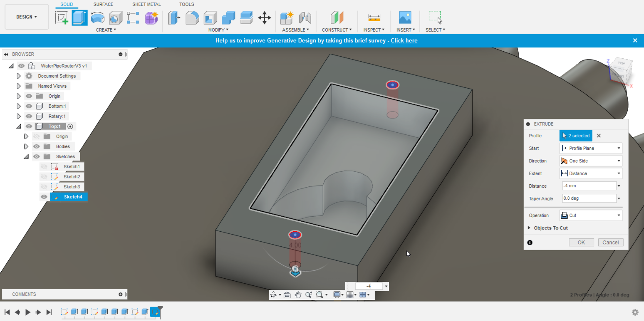Screen dimensions: 644x321
Task: Cancel the Extrude dialog
Action: click(x=610, y=242)
